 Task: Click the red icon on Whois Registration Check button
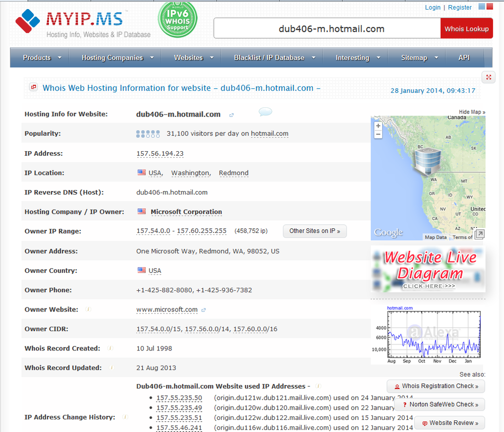click(397, 387)
